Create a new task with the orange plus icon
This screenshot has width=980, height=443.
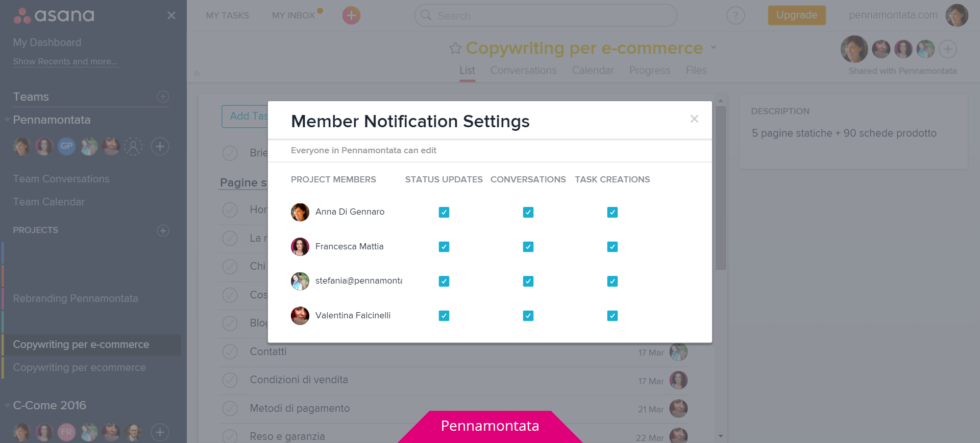pos(351,15)
